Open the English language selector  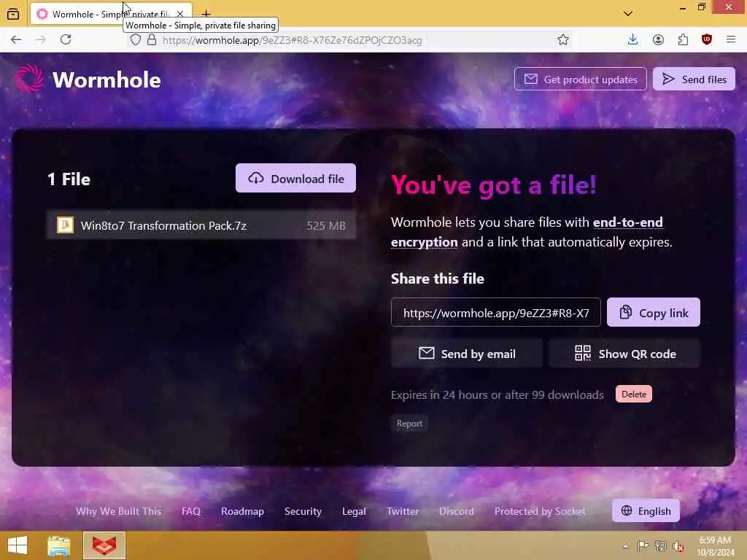(646, 510)
